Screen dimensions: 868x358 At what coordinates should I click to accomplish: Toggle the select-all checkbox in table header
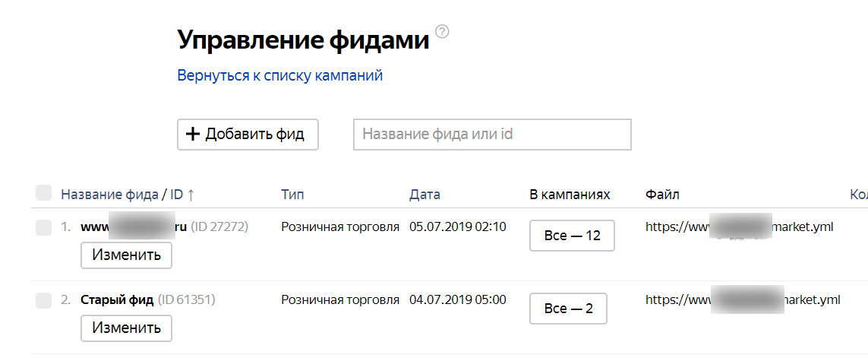43,193
